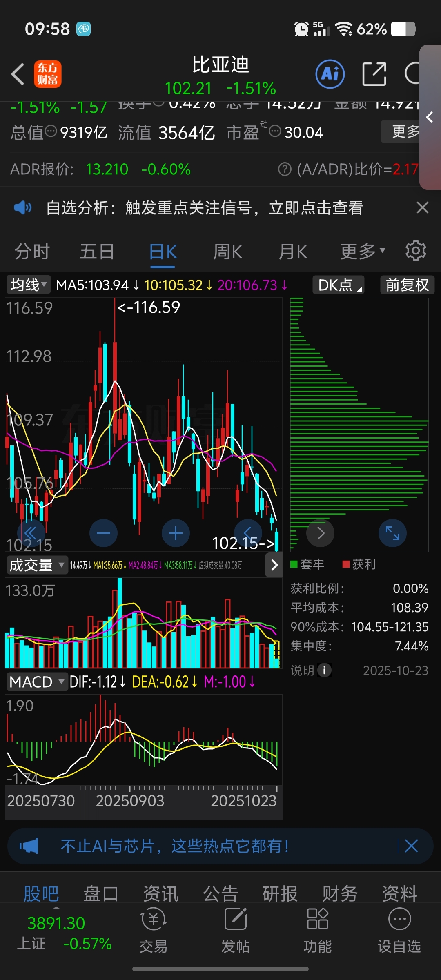Open the 研报 tab
The width and height of the screenshot is (441, 980).
(x=280, y=894)
